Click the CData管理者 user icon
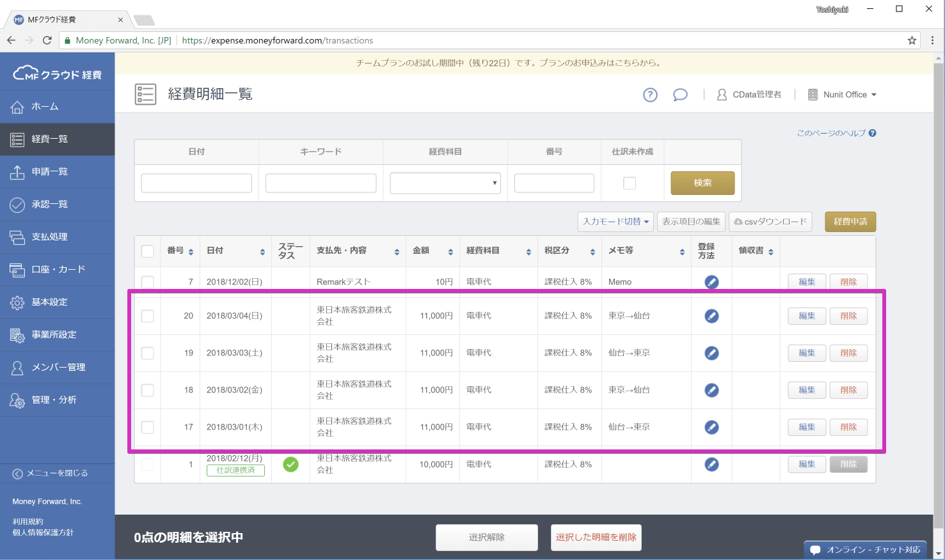 coord(722,95)
